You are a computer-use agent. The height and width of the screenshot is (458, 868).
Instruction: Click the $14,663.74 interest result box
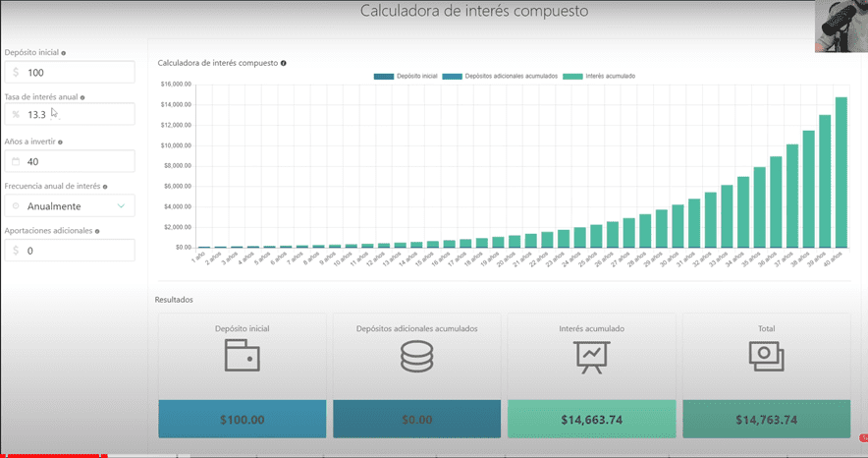pyautogui.click(x=591, y=420)
